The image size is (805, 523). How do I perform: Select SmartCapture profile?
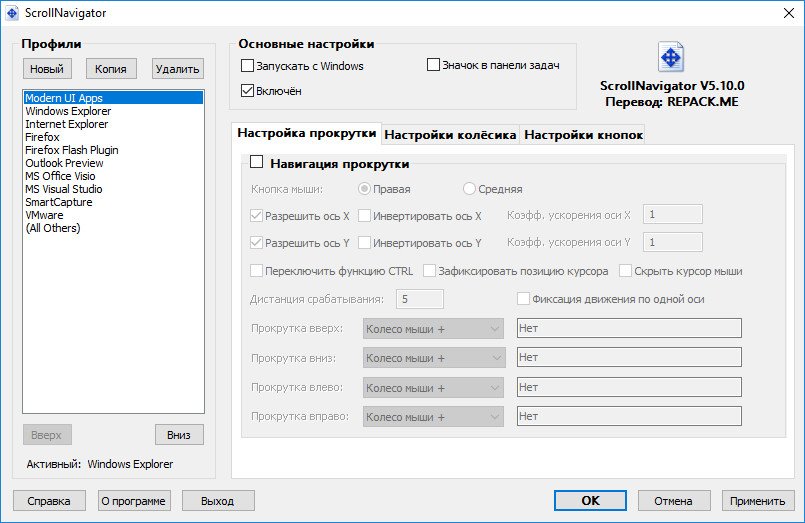[x=113, y=202]
